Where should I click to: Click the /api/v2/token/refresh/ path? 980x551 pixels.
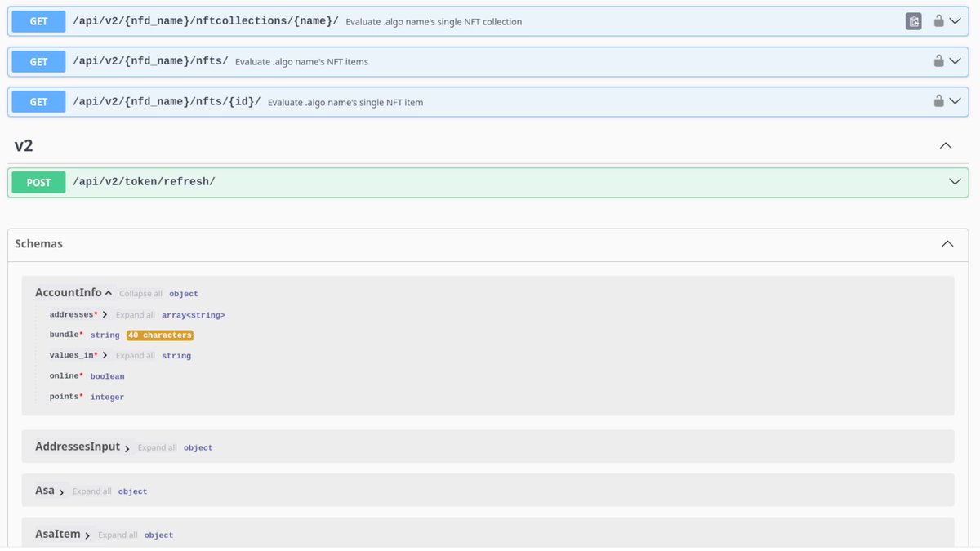pos(144,182)
